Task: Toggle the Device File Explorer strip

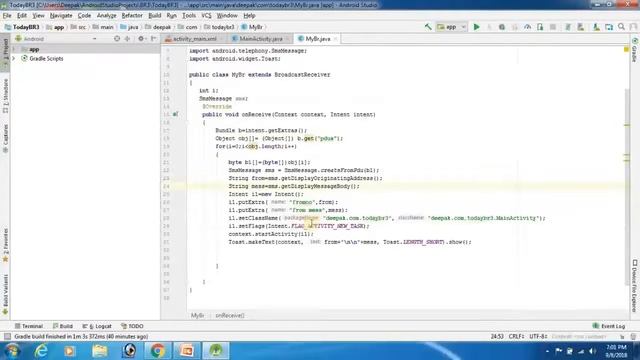Action: point(635,286)
